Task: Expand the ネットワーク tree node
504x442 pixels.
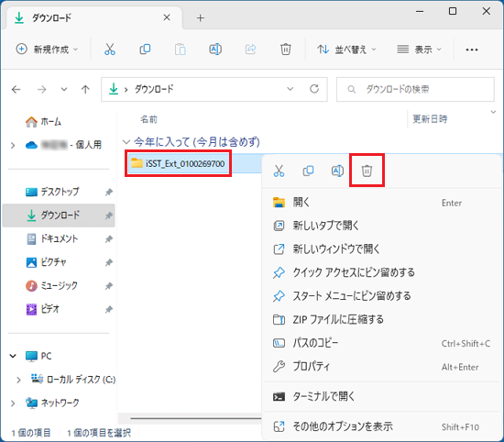Action: click(13, 403)
